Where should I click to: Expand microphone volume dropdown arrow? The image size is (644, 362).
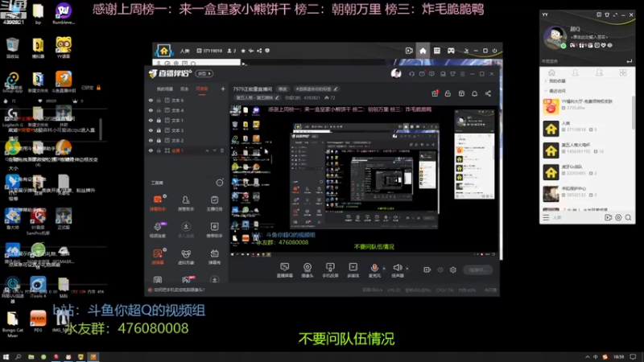384,269
